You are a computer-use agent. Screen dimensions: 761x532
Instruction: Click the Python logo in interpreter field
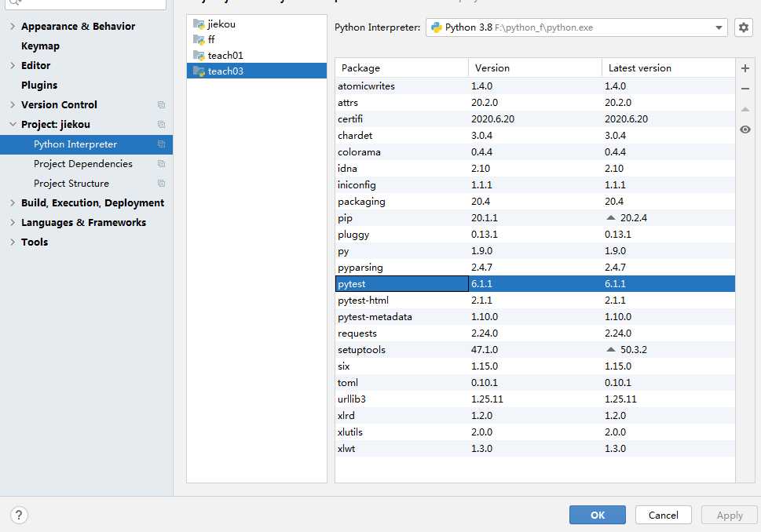click(437, 27)
